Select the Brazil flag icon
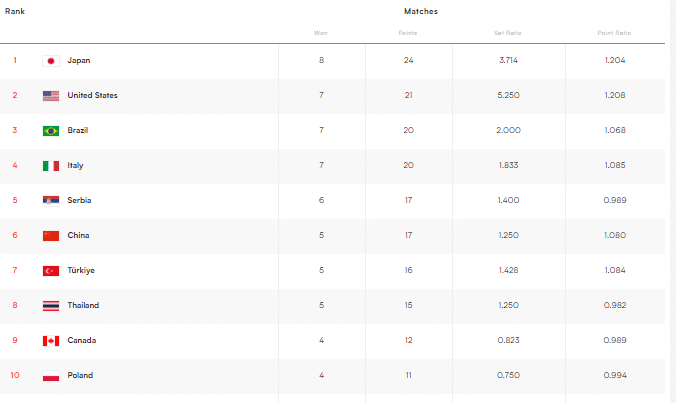The image size is (676, 403). coord(51,131)
